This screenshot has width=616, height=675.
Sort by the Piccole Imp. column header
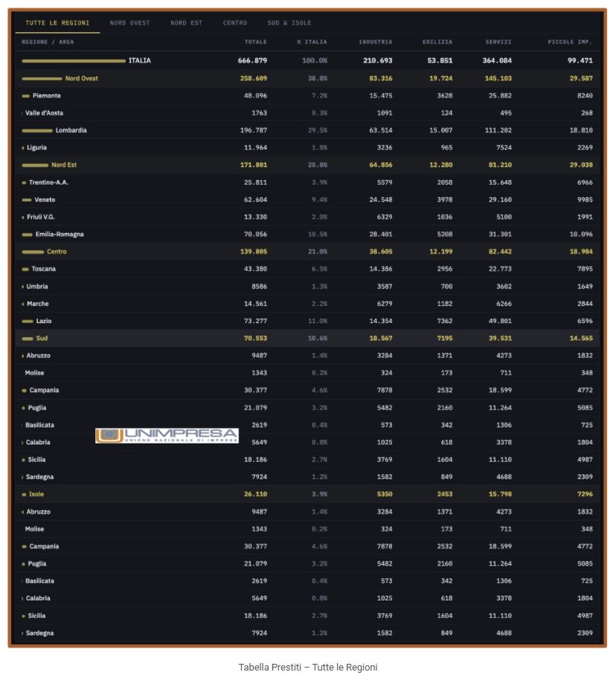570,42
